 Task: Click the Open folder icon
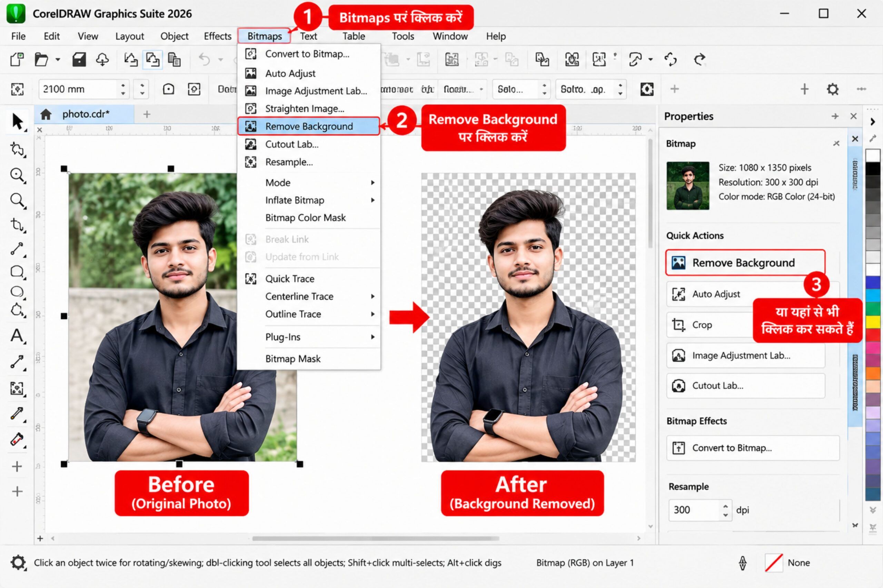click(41, 59)
